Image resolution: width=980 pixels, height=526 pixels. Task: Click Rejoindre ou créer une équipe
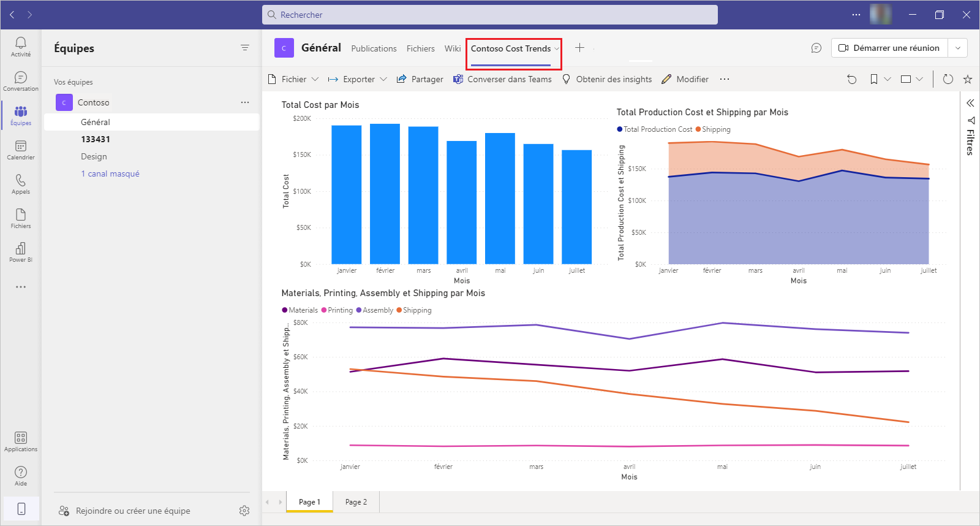pos(124,511)
